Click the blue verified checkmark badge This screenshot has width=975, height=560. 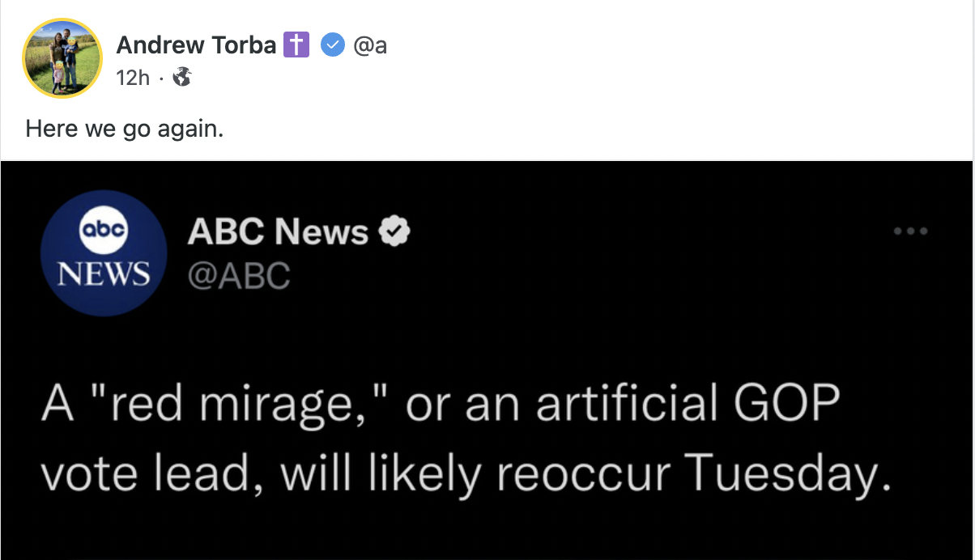[331, 45]
